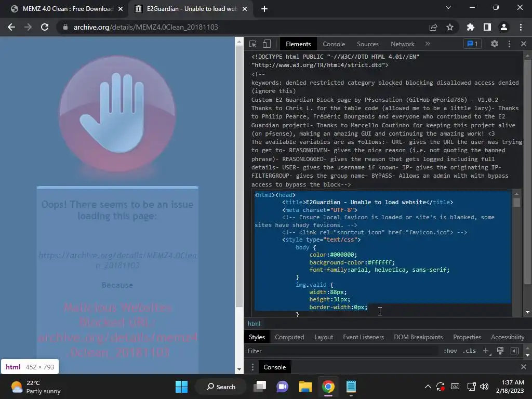Open taskbar Search box
This screenshot has width=532, height=399.
click(221, 387)
